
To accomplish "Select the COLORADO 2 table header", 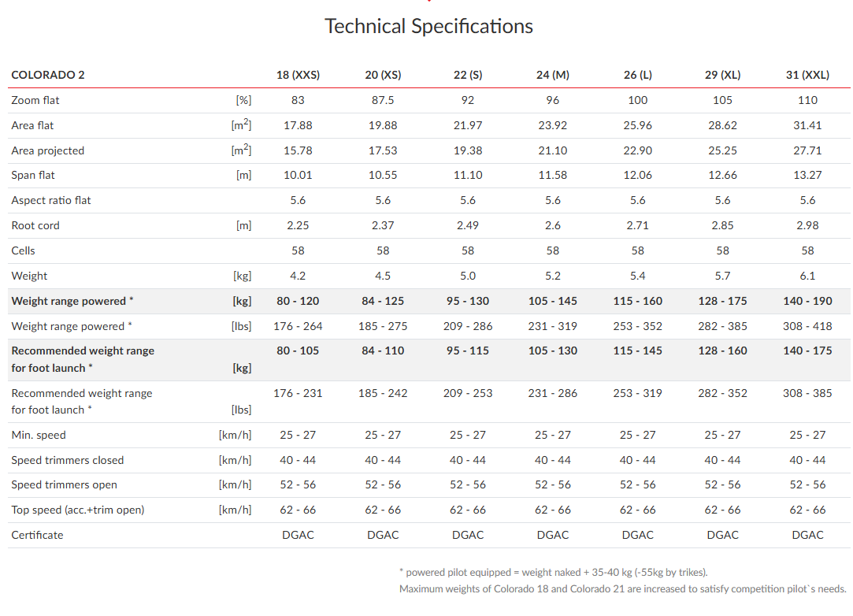I will coord(48,76).
